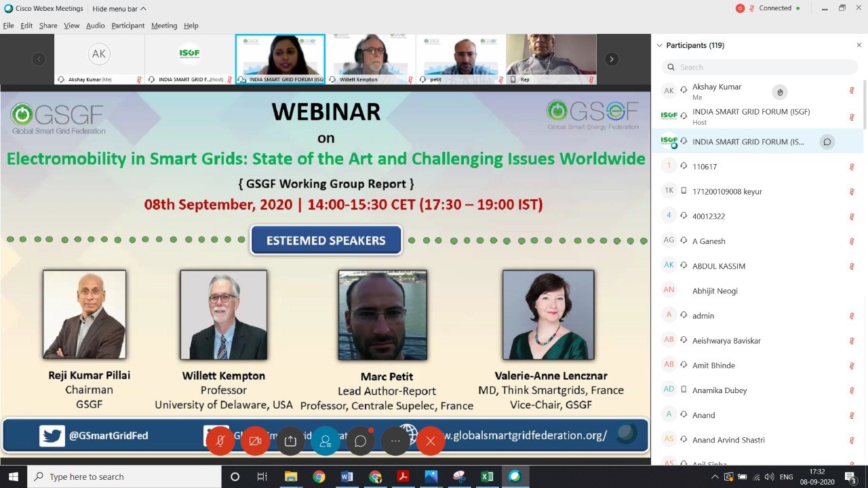This screenshot has width=868, height=488.
Task: Select participant Anamika Dubey
Action: click(x=757, y=390)
